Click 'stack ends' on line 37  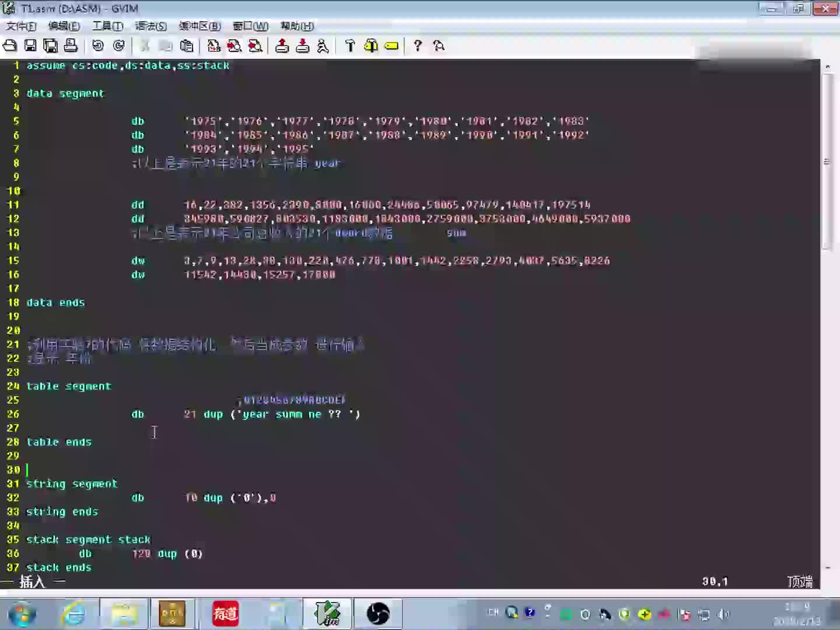click(59, 568)
